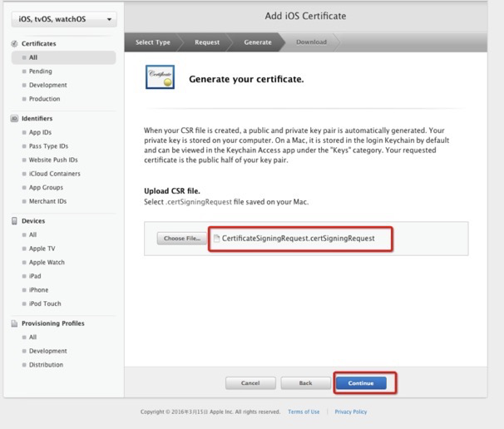Select the Download step
The width and height of the screenshot is (504, 429).
coord(311,42)
